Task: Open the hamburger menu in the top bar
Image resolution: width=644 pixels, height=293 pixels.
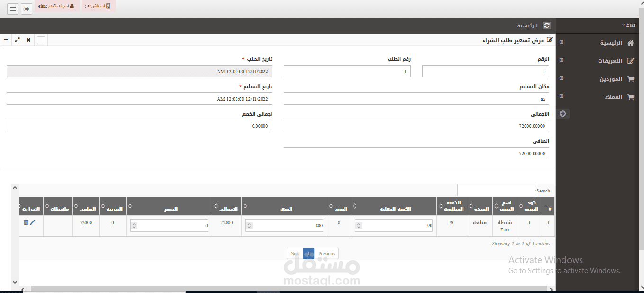Action: (x=13, y=9)
